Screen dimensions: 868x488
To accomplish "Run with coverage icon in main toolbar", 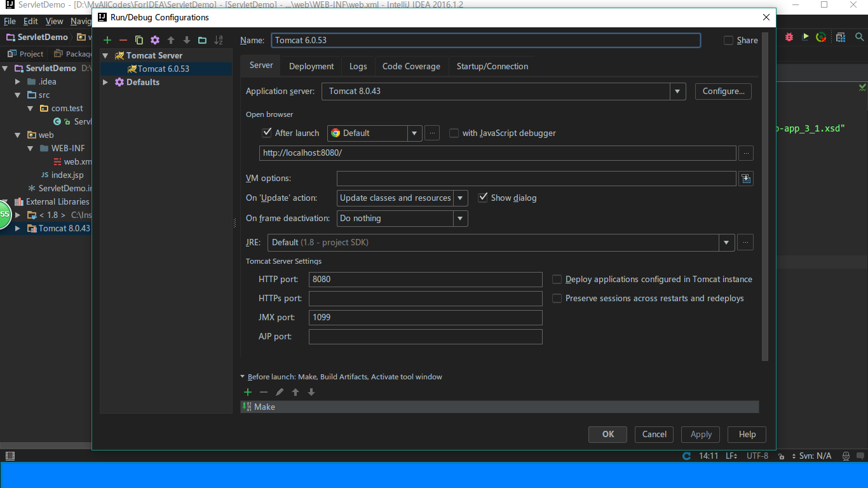I will pos(806,37).
